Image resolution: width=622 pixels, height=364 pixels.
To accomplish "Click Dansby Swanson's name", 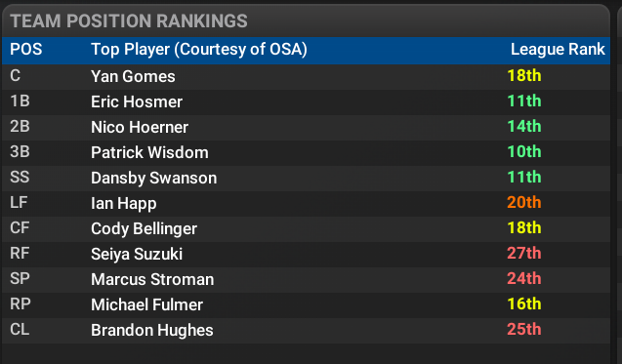I will tap(154, 178).
